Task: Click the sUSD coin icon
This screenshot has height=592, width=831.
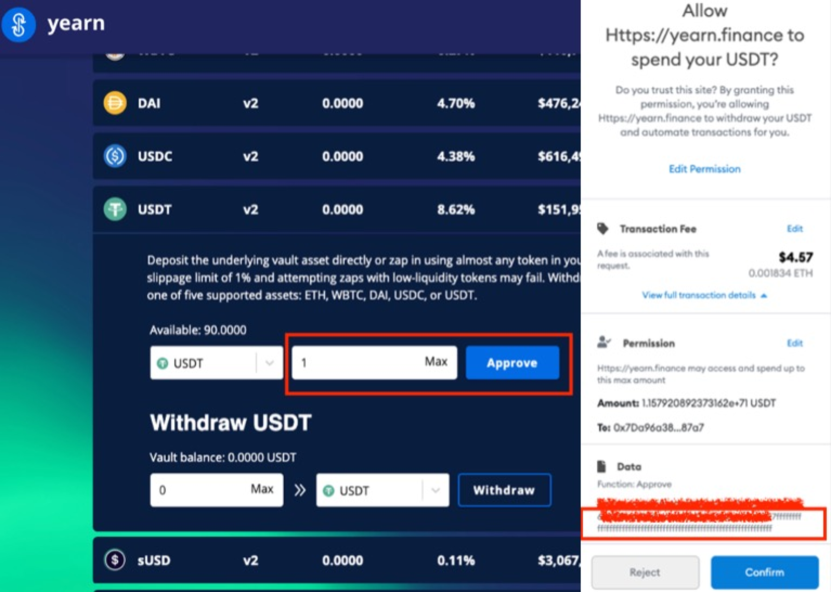Action: [115, 560]
